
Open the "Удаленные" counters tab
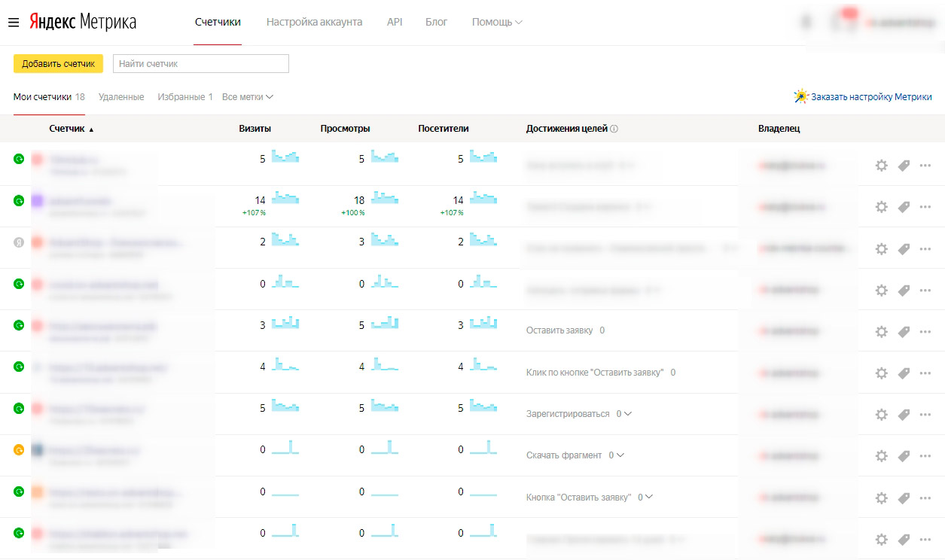pos(120,97)
